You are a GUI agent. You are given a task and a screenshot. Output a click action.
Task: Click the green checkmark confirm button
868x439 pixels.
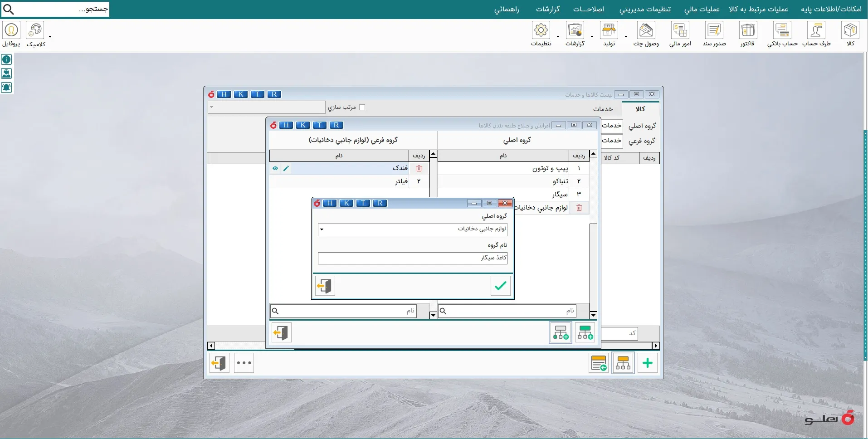click(x=500, y=286)
